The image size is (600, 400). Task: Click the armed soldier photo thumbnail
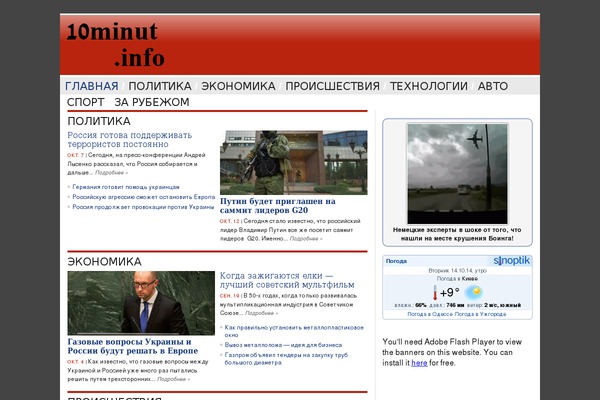(x=293, y=162)
